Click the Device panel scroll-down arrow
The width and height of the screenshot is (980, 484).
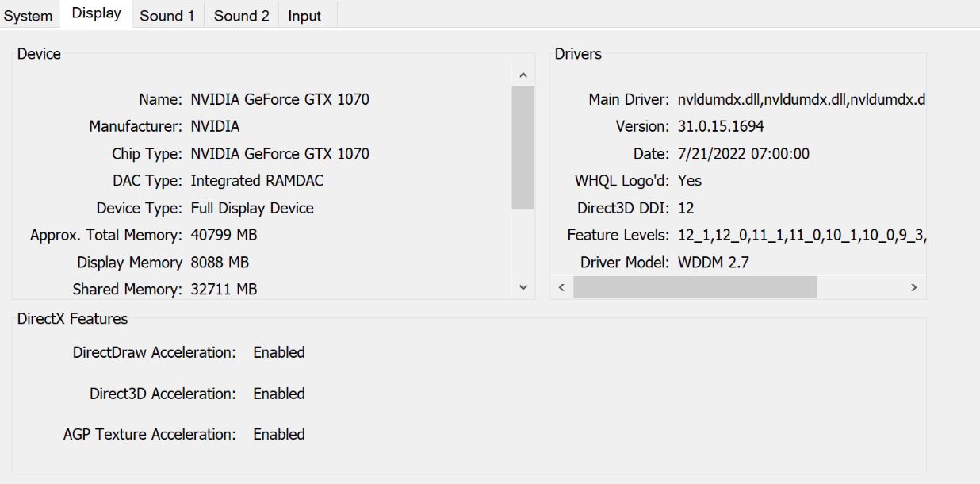click(523, 288)
